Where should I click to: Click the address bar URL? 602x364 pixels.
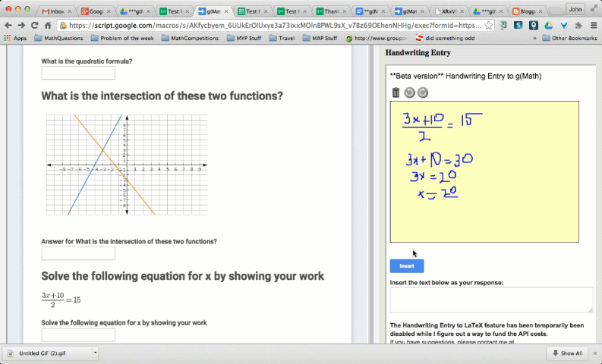point(275,26)
